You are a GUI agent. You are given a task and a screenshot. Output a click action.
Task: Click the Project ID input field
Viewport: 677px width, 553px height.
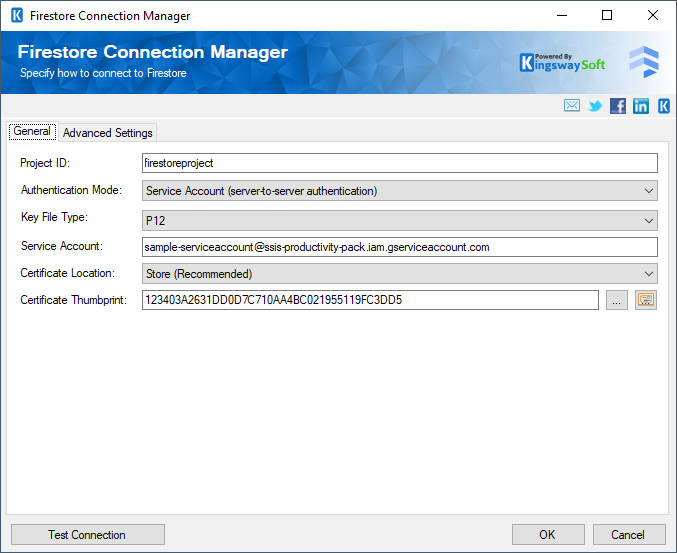[400, 163]
